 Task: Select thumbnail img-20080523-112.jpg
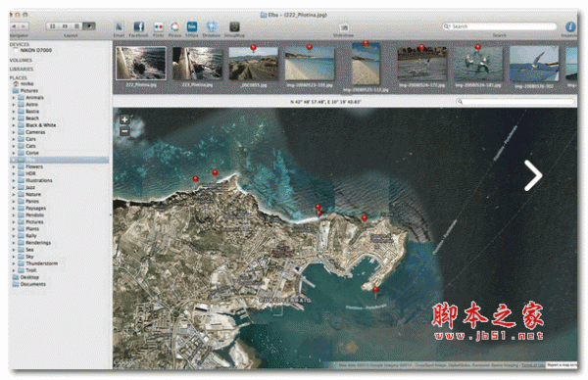click(366, 64)
